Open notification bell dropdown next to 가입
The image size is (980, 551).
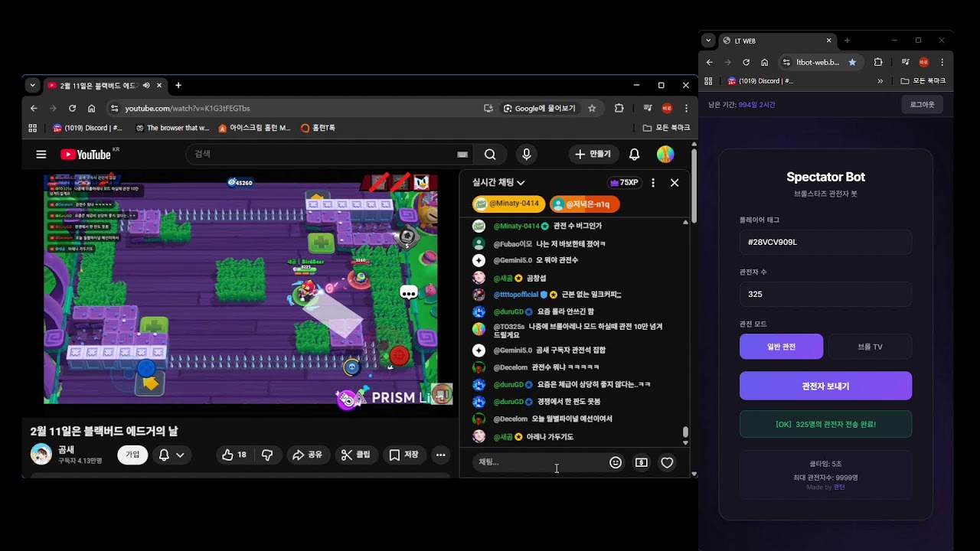coord(171,455)
